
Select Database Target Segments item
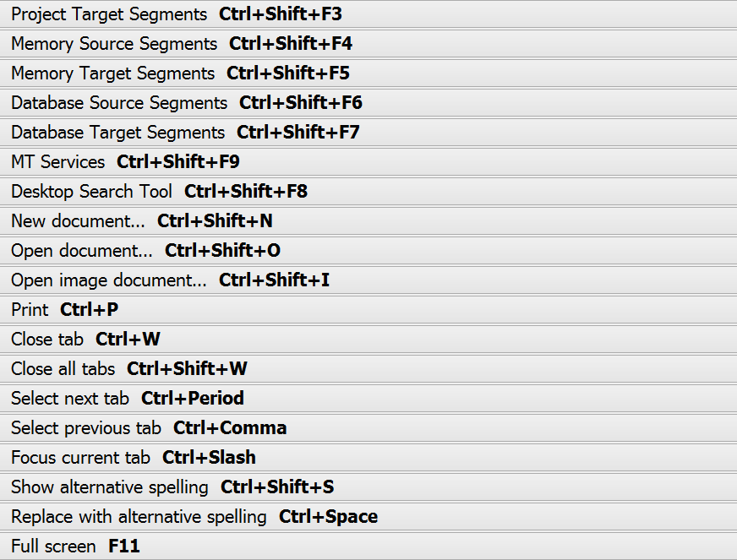click(118, 133)
